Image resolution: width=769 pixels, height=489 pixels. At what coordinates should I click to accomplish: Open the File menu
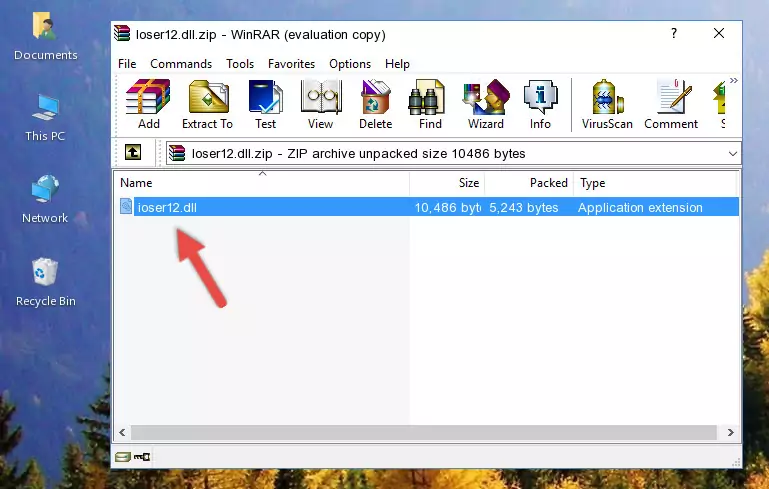(127, 64)
